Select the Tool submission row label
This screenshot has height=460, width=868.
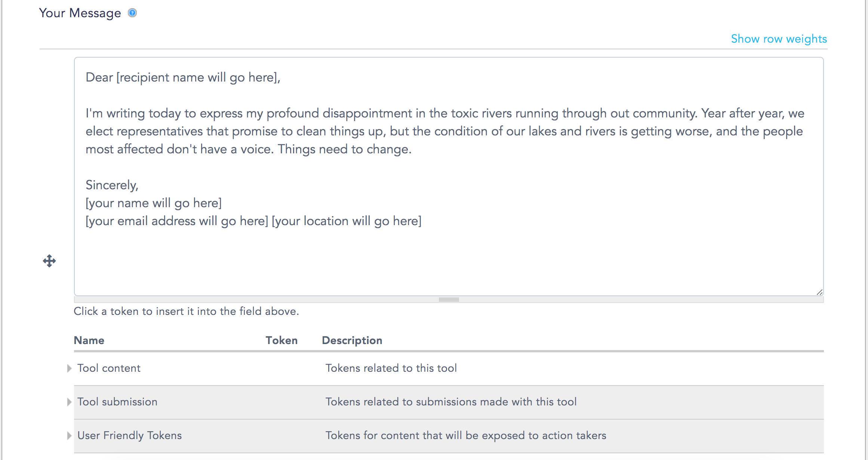pyautogui.click(x=117, y=402)
